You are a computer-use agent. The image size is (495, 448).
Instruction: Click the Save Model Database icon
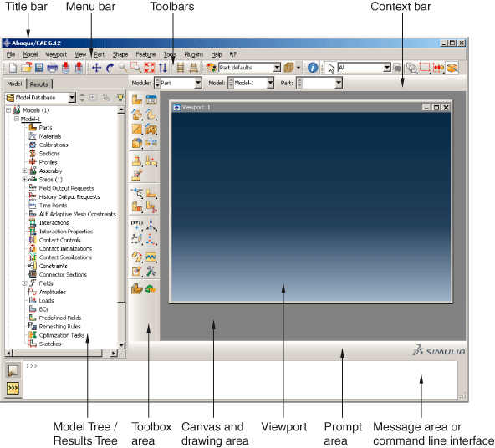38,68
